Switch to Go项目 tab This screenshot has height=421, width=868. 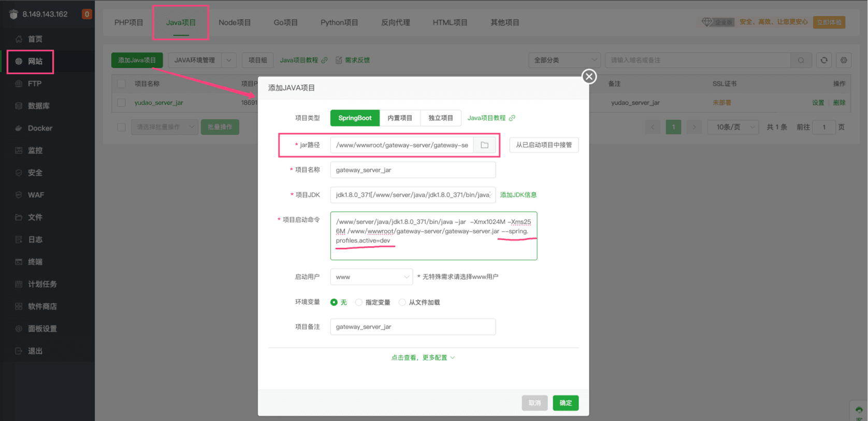(285, 22)
